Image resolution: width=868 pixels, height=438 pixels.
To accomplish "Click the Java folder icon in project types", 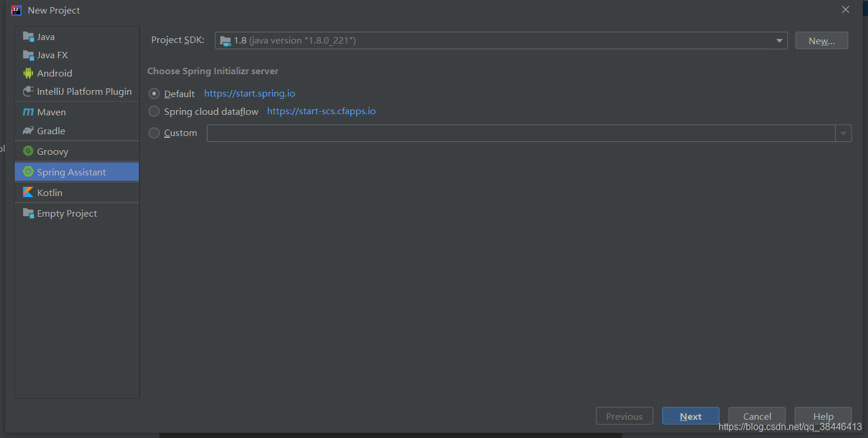I will pyautogui.click(x=28, y=36).
